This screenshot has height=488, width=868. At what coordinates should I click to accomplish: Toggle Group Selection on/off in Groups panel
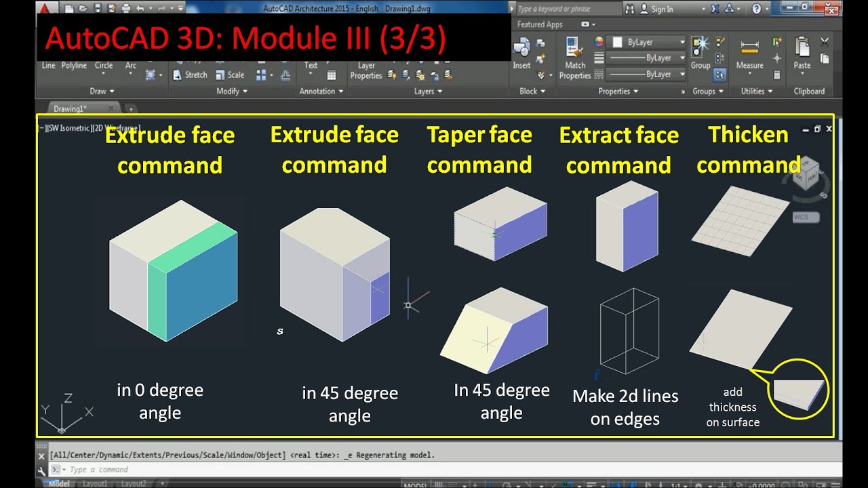(x=719, y=75)
